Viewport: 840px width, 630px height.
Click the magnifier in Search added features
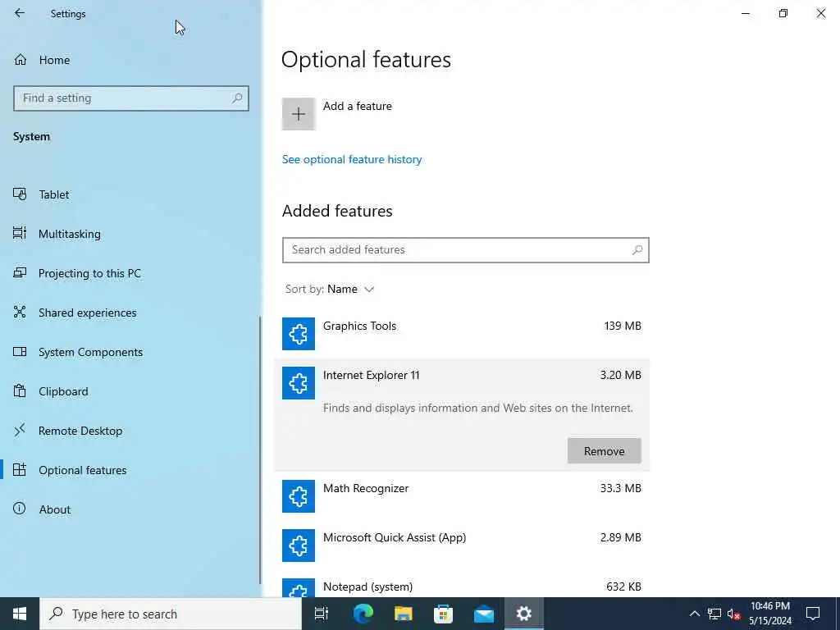point(637,250)
